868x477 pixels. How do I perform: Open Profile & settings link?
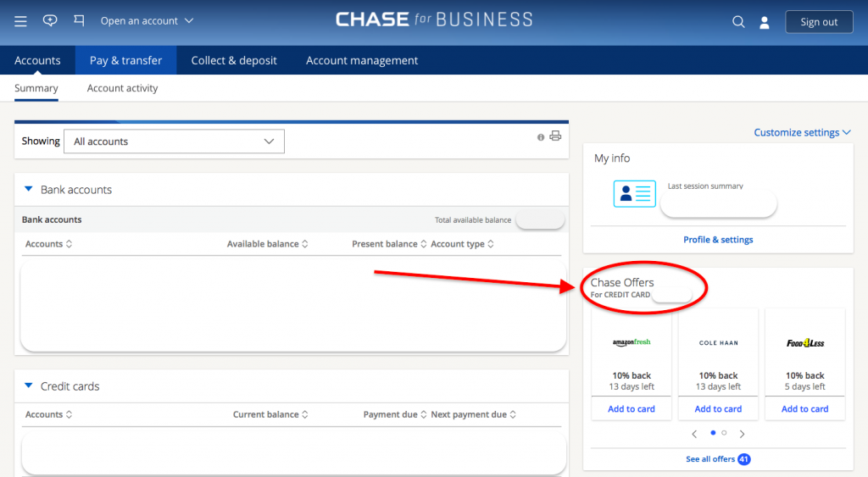click(718, 240)
